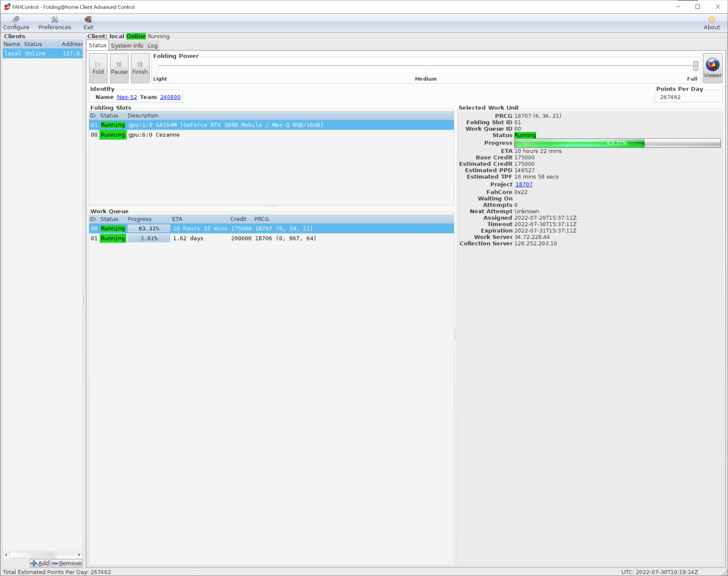The image size is (728, 576).
Task: Sort Work Queue by Credit column
Action: point(241,219)
